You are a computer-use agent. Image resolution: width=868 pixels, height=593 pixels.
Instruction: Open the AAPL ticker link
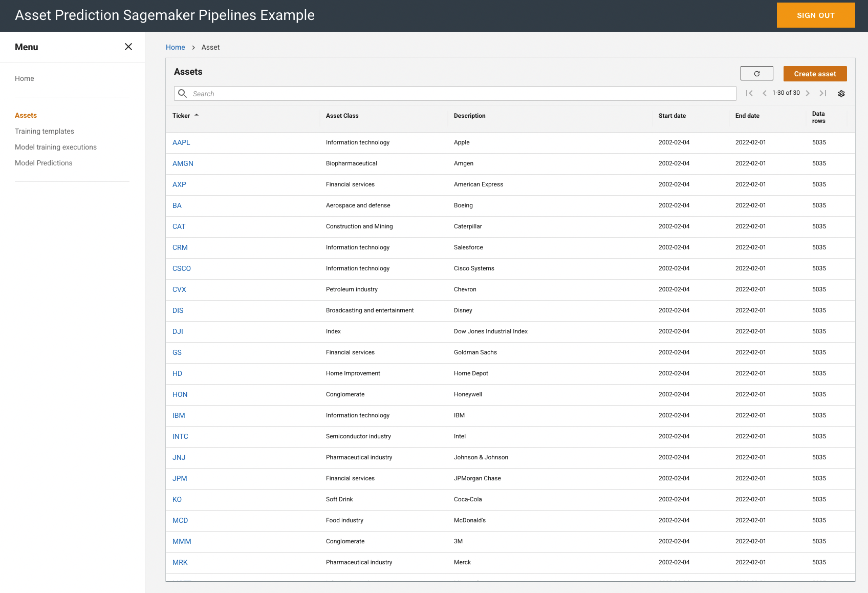click(x=181, y=142)
